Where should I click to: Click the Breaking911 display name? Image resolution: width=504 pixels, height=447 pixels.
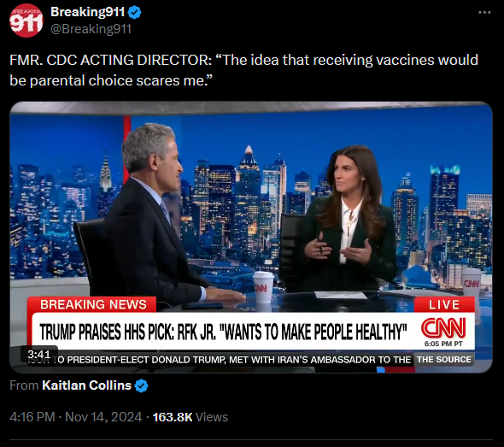[x=87, y=12]
